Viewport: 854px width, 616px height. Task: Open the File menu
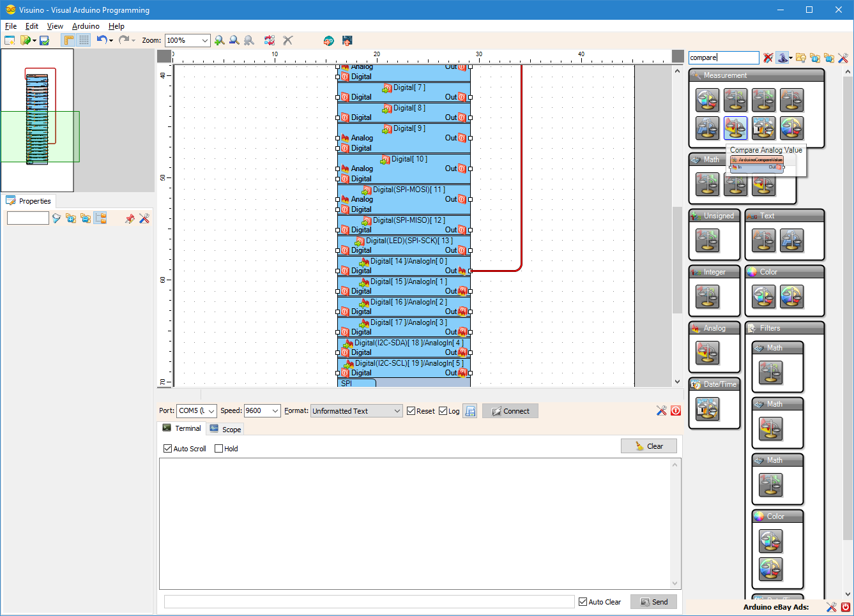point(11,26)
